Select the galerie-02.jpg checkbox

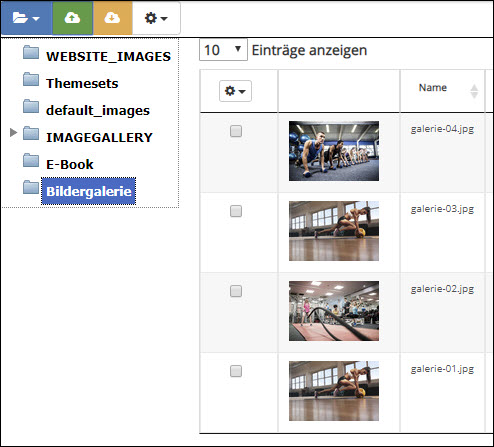[x=236, y=291]
